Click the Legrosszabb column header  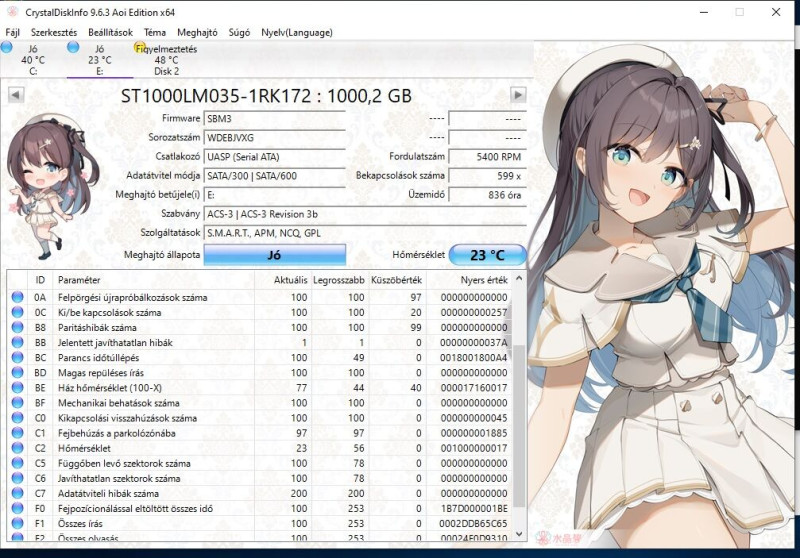pos(339,280)
